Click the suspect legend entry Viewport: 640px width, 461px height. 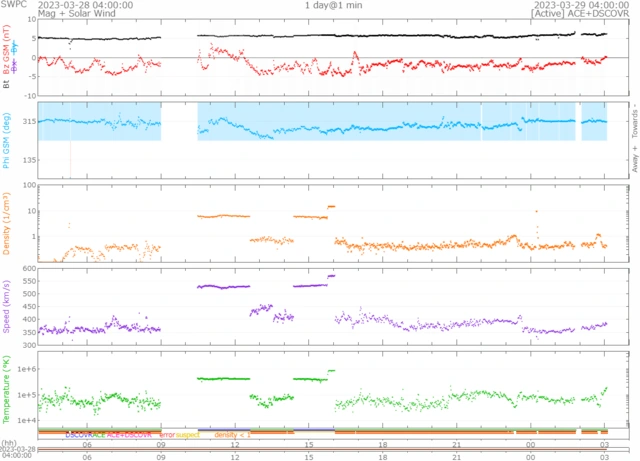[188, 435]
